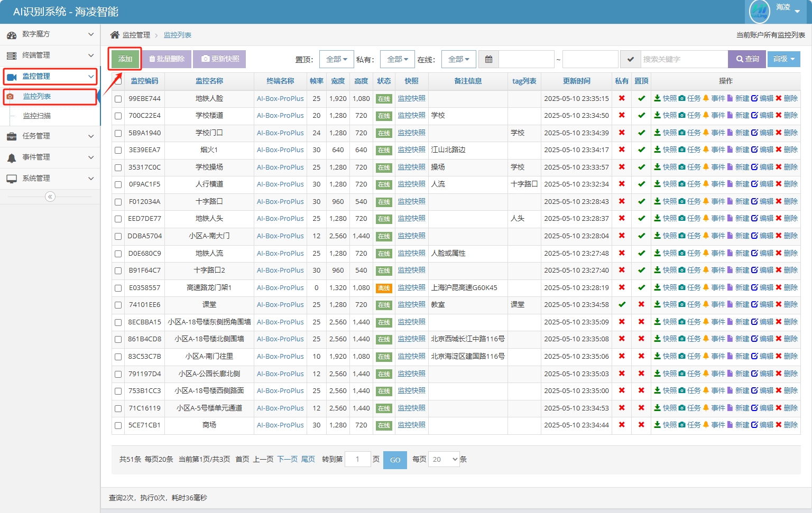The width and height of the screenshot is (812, 513).
Task: Click the 批量删除 button
Action: (167, 59)
